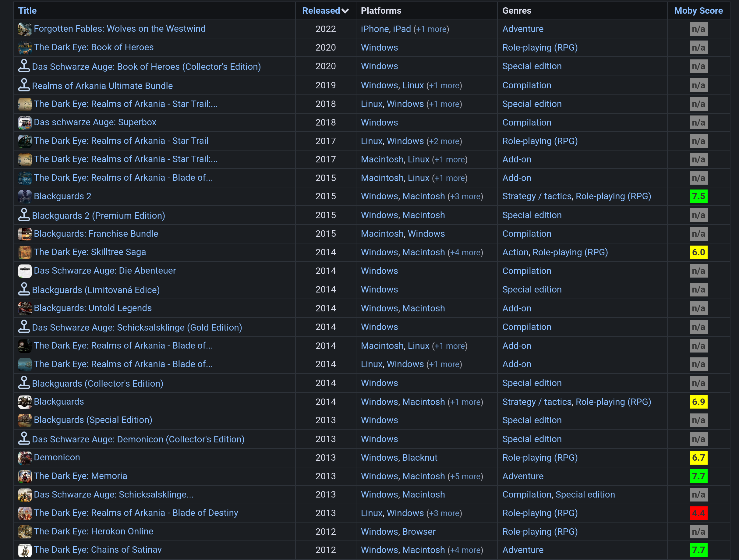Click Blackguards 2 cover icon
Viewport: 739px width, 560px height.
coord(25,197)
